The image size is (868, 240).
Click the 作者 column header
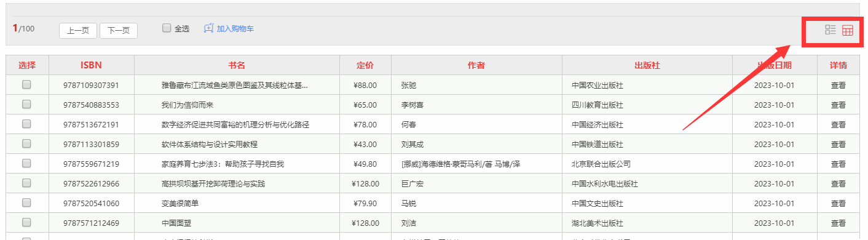tap(476, 65)
